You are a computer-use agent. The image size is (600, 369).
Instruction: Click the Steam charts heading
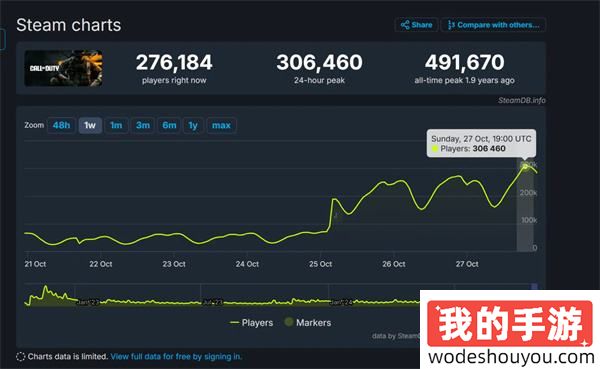tap(68, 25)
